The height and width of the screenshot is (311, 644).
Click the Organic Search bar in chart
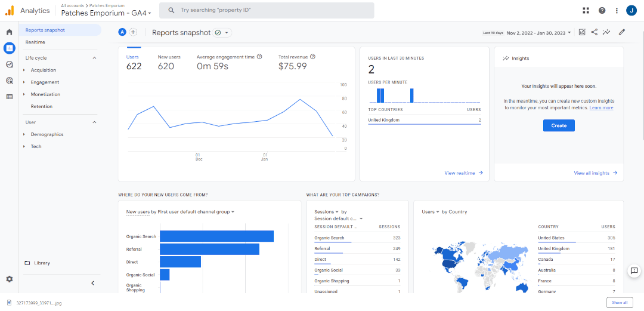click(x=216, y=236)
